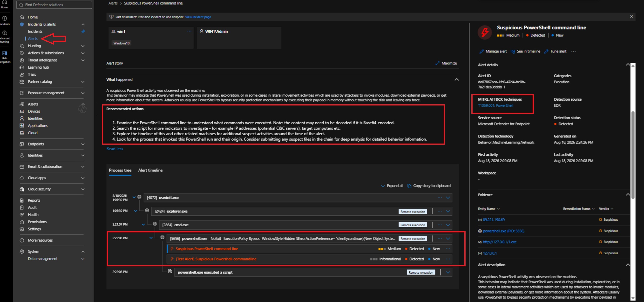Click the Health sidebar icon
This screenshot has height=302, width=644.
click(x=22, y=215)
